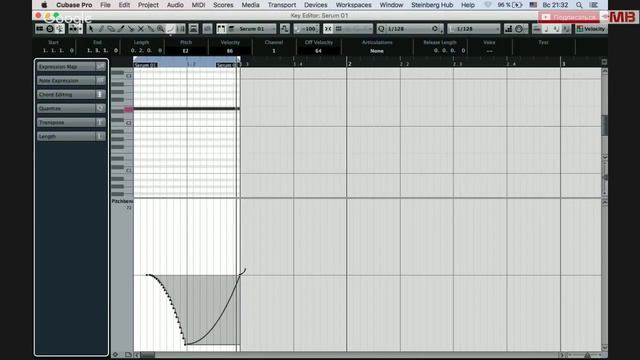The width and height of the screenshot is (640, 360).
Task: Select the Object Selection arrow tool
Action: [91, 29]
